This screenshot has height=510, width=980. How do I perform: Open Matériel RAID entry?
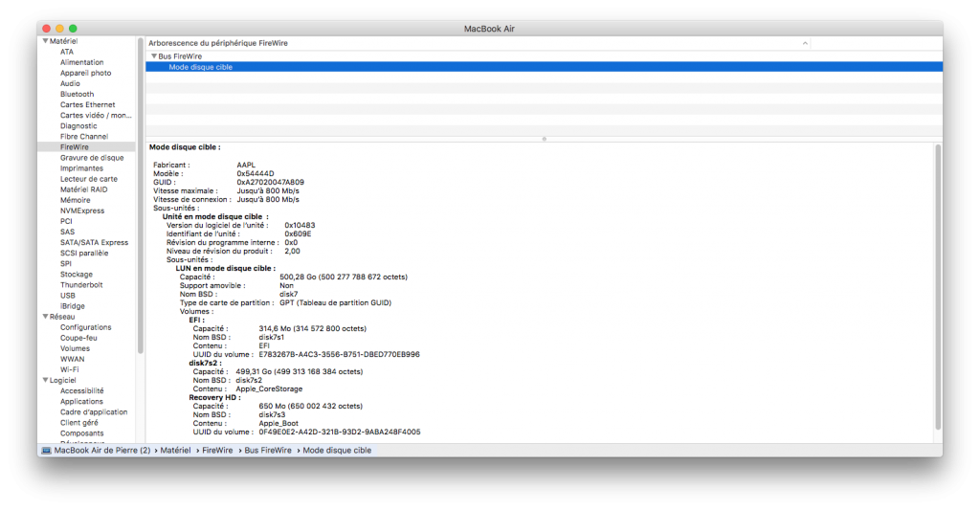point(84,190)
